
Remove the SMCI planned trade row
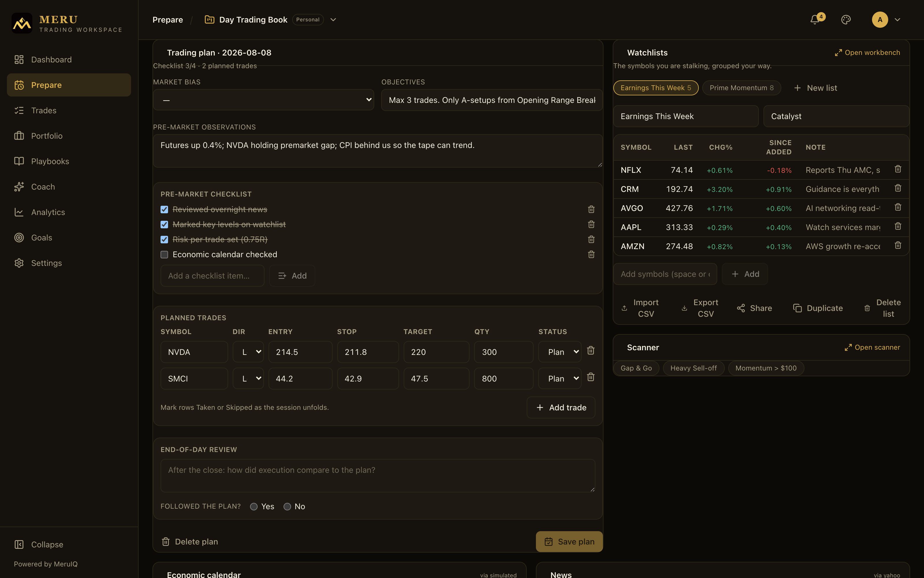[591, 377]
